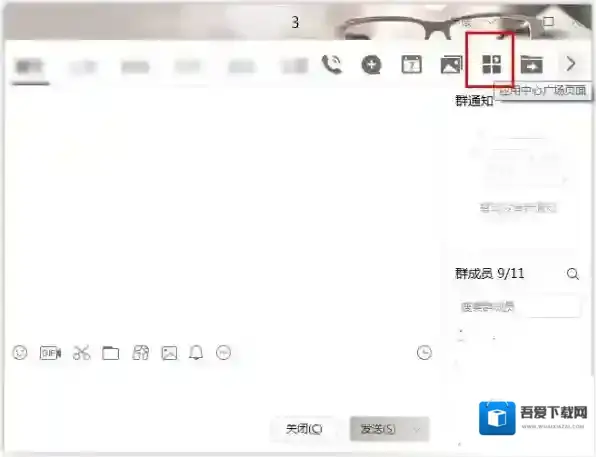The image size is (596, 457).
Task: Open the app center four-squares icon
Action: pos(491,64)
